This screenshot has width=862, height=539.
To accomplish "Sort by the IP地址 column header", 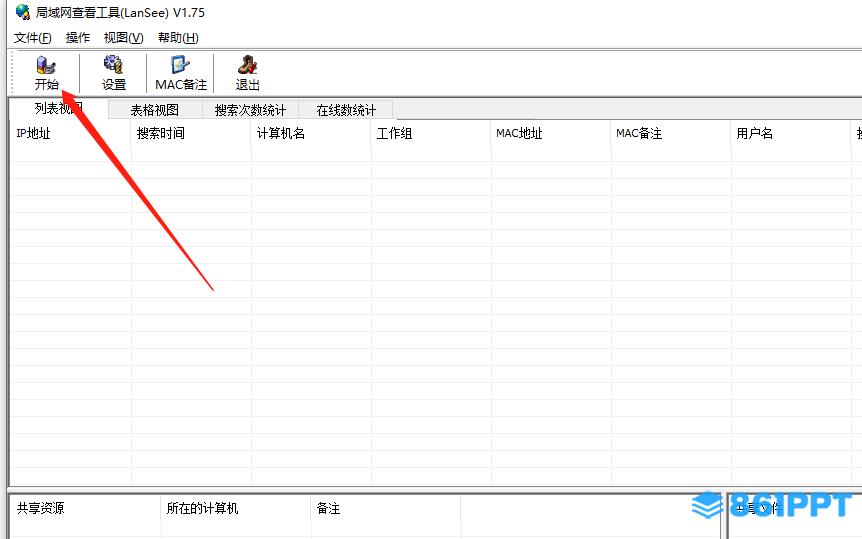I will coord(70,133).
